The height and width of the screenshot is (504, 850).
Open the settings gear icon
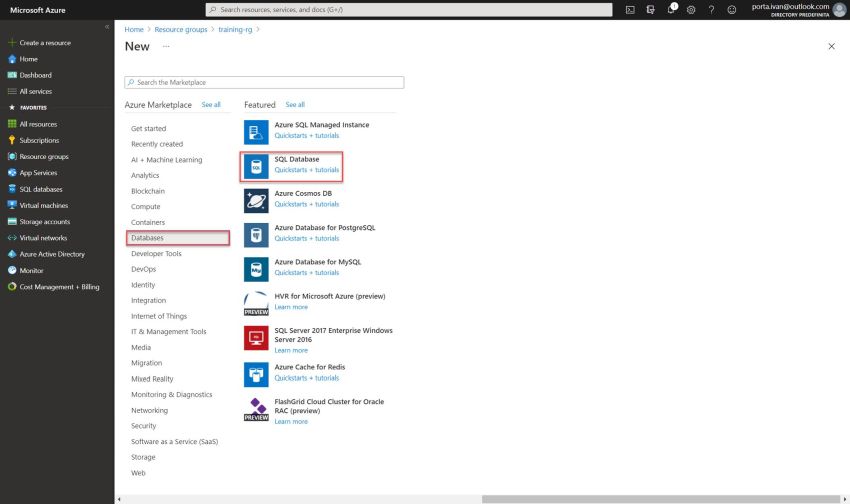(691, 10)
